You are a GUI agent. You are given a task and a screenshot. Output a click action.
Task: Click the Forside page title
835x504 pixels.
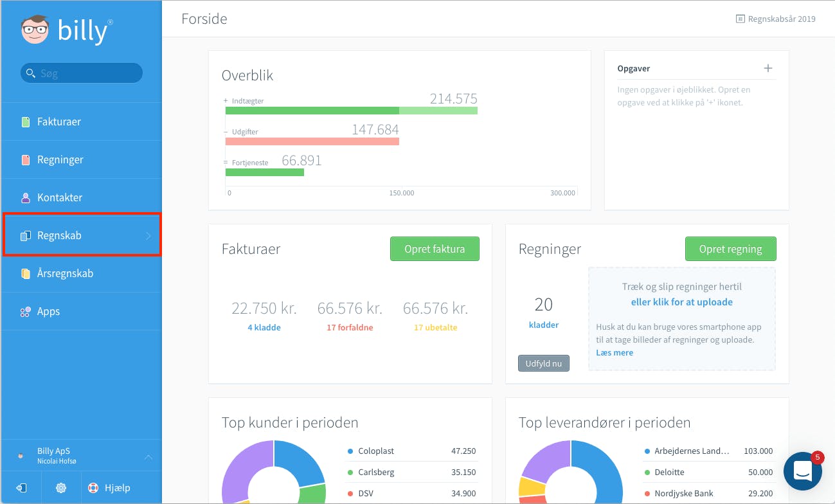pos(204,19)
